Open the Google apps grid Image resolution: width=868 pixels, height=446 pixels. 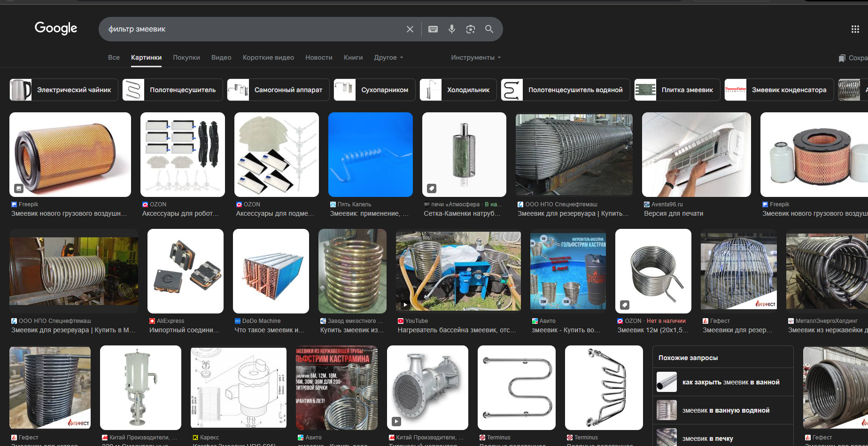coord(855,29)
